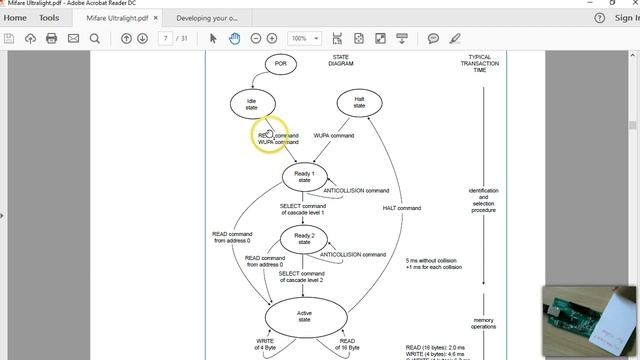Click 'SELECT command of cascade level 2'
This screenshot has height=360, width=640.
tap(302, 277)
